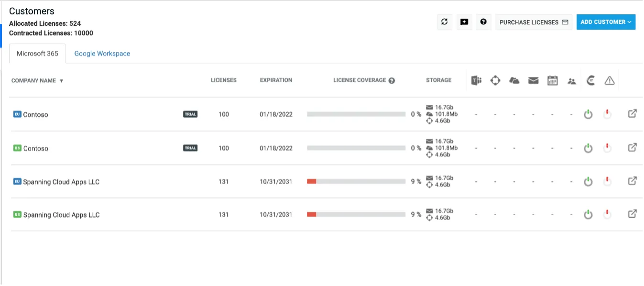Image resolution: width=644 pixels, height=286 pixels.
Task: Open EU Contoso in new window icon
Action: 632,114
